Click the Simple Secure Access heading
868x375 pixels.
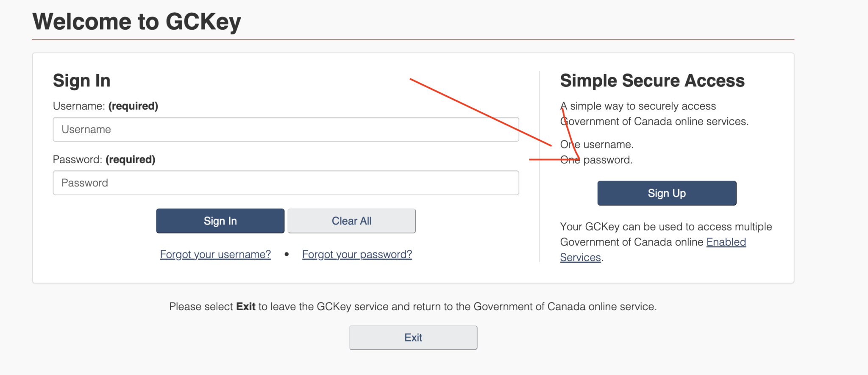653,80
